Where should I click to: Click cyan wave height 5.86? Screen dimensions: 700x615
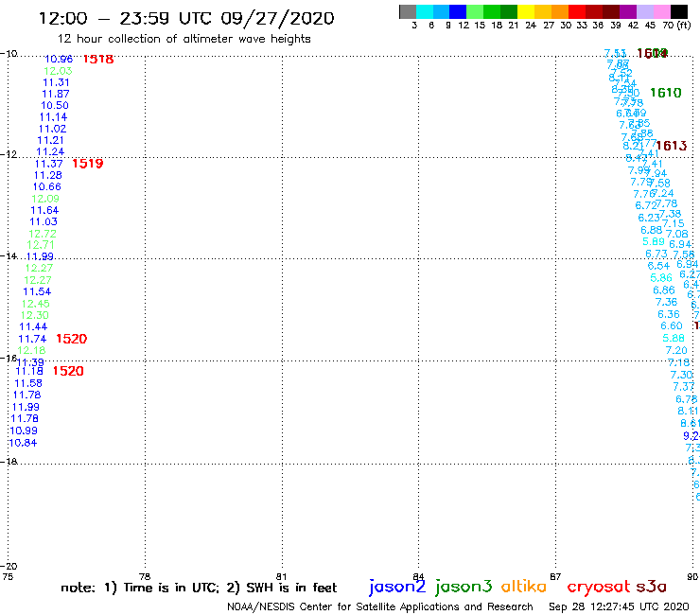(x=661, y=278)
